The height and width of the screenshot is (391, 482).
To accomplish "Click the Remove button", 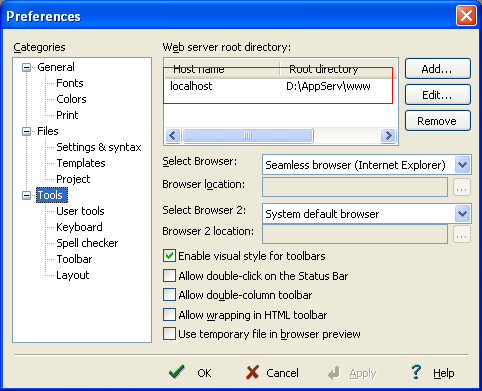I will [438, 121].
